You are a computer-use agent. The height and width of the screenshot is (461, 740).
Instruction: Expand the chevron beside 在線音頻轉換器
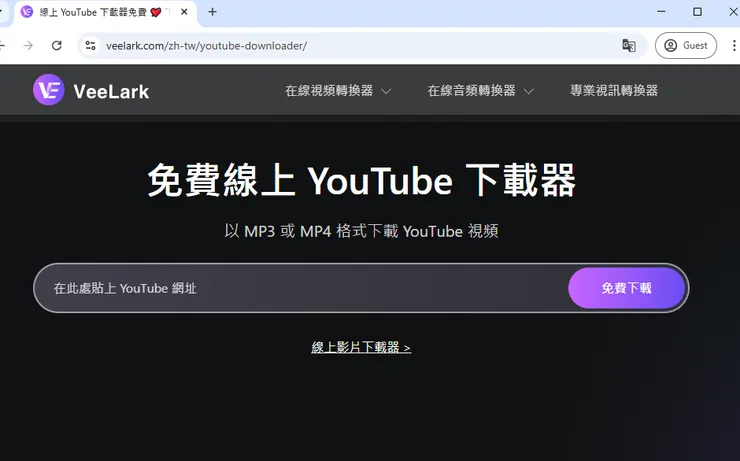[529, 91]
